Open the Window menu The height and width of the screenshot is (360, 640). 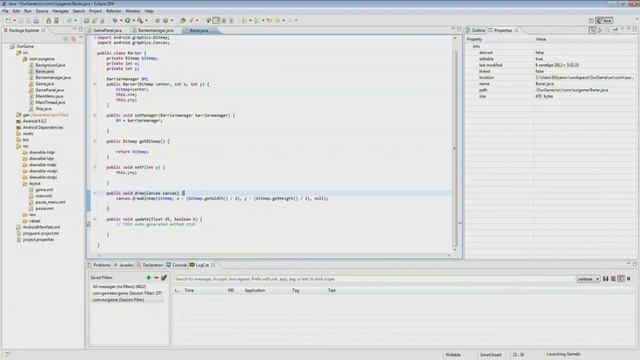tap(133, 11)
